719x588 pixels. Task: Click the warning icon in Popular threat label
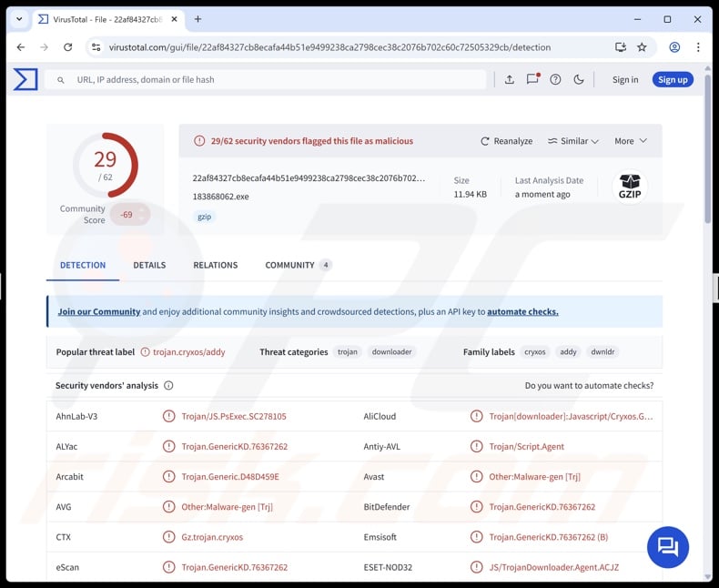(x=145, y=351)
